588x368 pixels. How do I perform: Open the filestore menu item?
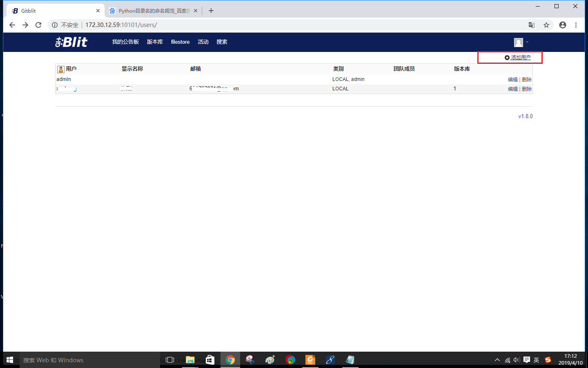point(180,42)
